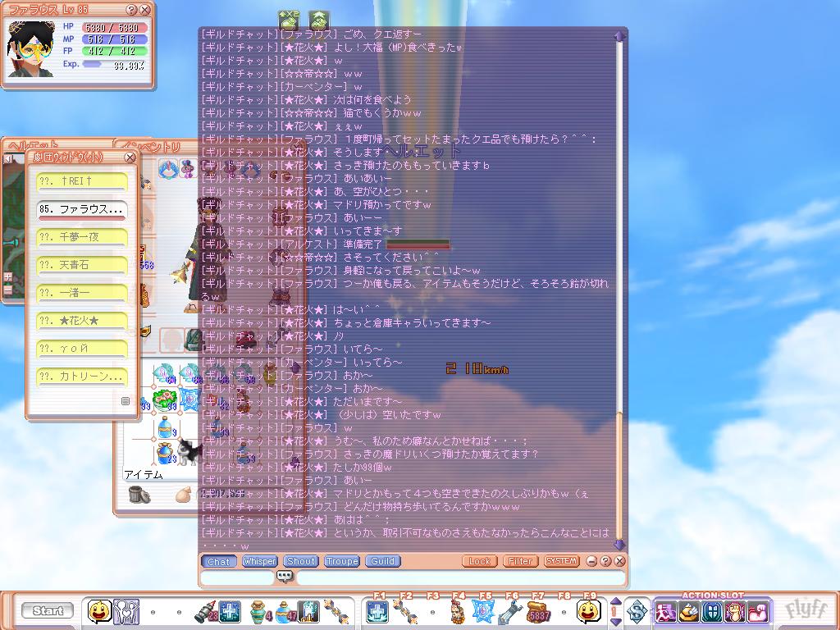Use the green potion jar with count 4
Image resolution: width=840 pixels, height=630 pixels.
click(x=258, y=612)
